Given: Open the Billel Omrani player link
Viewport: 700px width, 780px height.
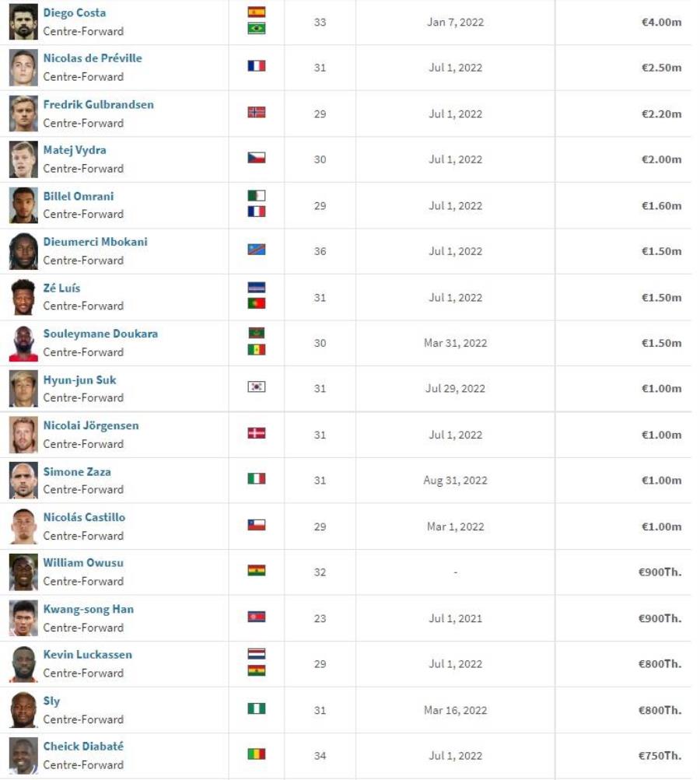Looking at the screenshot, I should point(79,196).
